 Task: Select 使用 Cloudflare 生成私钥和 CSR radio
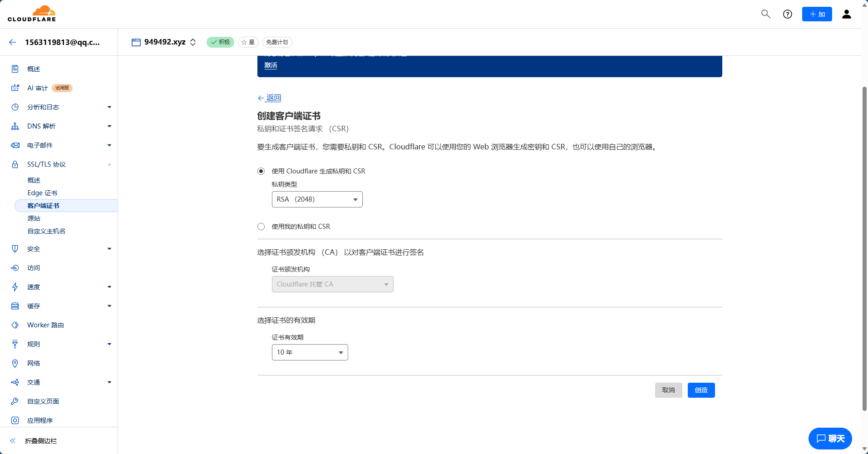[261, 171]
